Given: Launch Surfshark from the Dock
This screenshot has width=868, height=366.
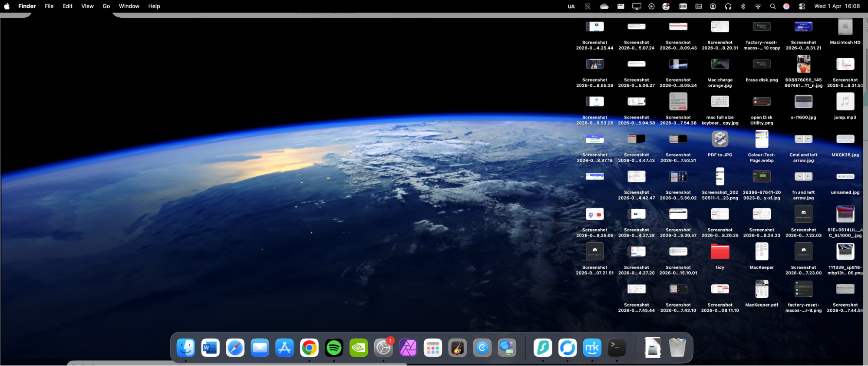Looking at the screenshot, I should 543,348.
